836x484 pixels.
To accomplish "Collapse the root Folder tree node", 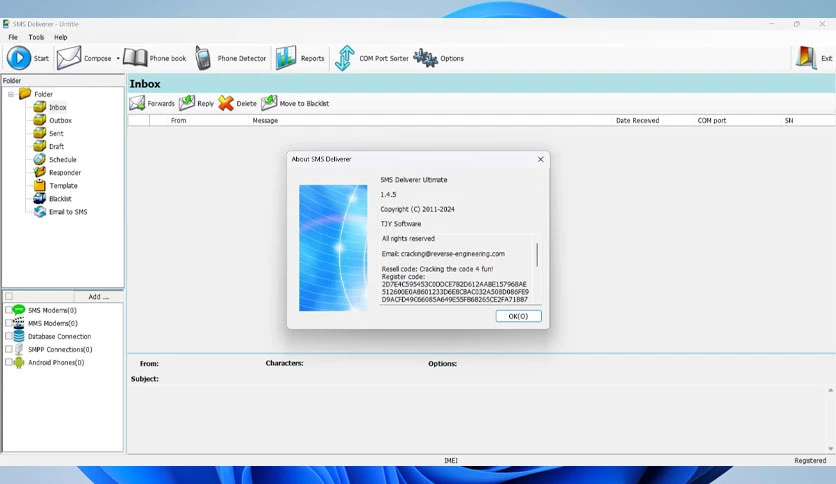I will [11, 94].
